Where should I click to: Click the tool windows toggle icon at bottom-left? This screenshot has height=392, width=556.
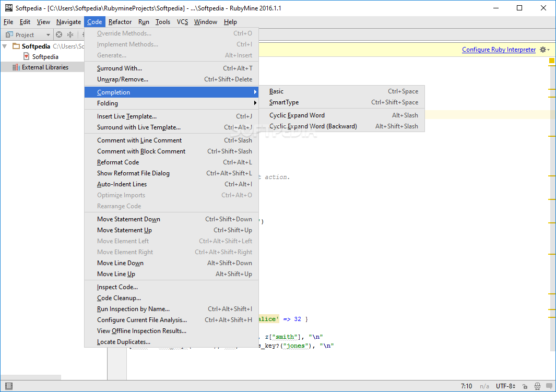point(9,386)
